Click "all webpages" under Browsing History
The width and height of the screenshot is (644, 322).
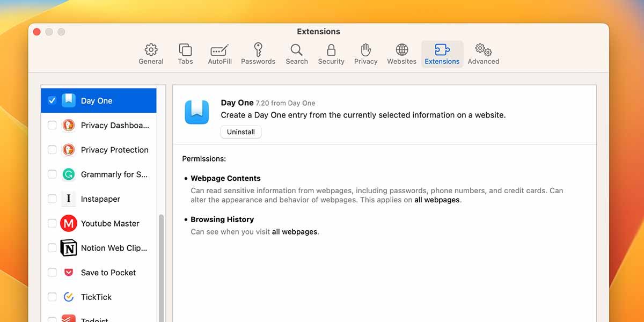pyautogui.click(x=295, y=232)
